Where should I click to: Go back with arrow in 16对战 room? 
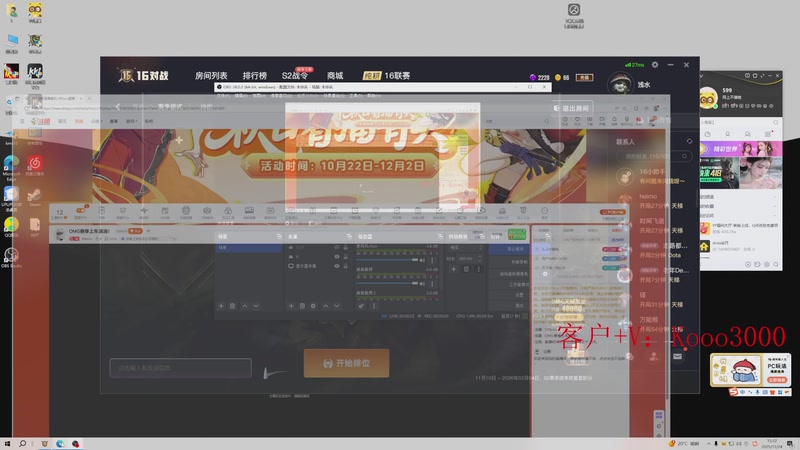[x=117, y=107]
